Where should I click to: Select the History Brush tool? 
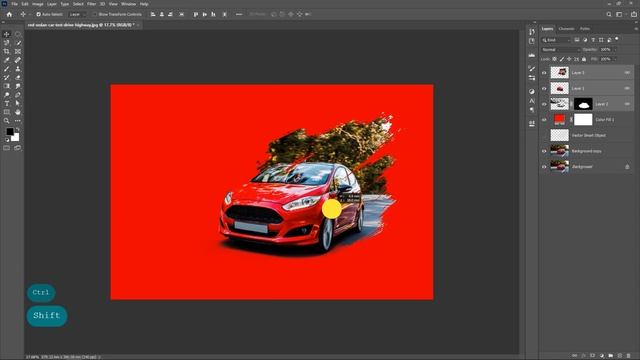point(7,77)
